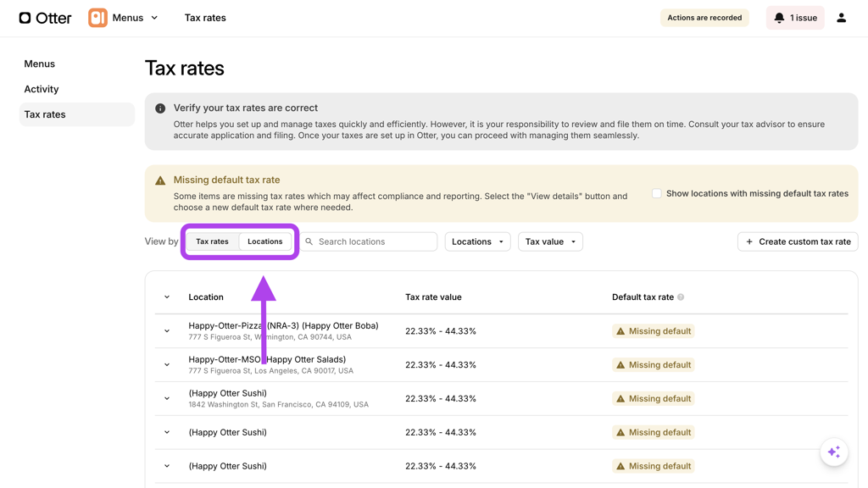
Task: Click Create custom tax rate button
Action: pos(798,242)
